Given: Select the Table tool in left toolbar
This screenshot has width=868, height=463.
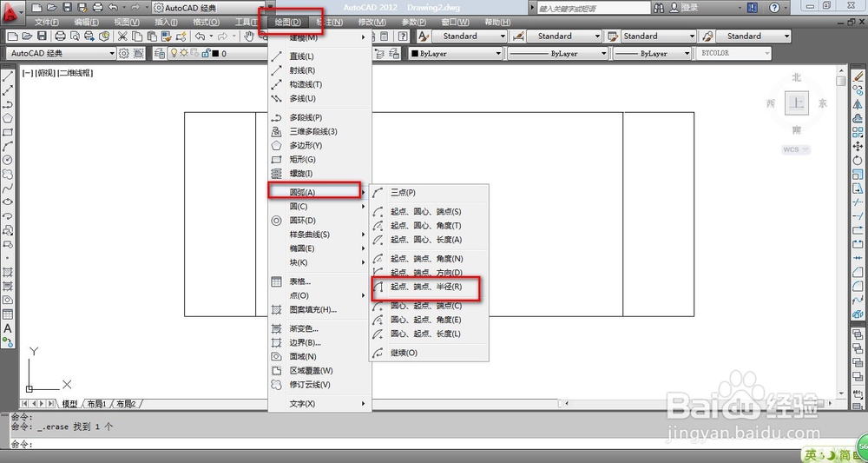Looking at the screenshot, I should (x=8, y=314).
